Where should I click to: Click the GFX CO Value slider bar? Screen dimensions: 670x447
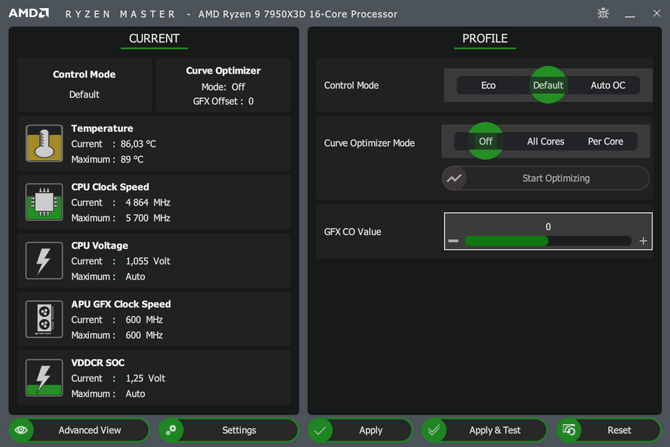[x=548, y=241]
